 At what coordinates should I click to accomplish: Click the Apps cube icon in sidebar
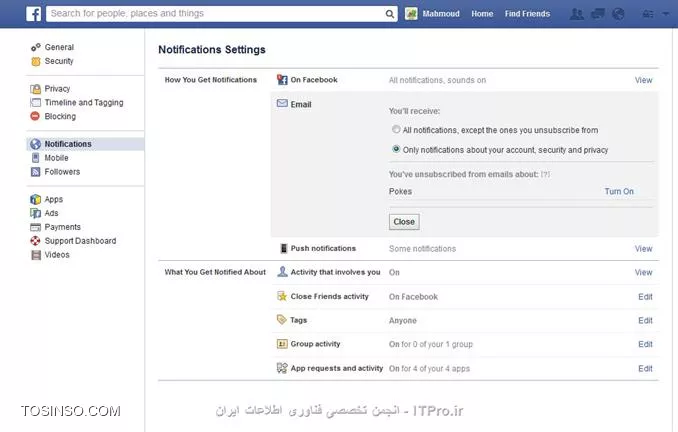[35, 199]
